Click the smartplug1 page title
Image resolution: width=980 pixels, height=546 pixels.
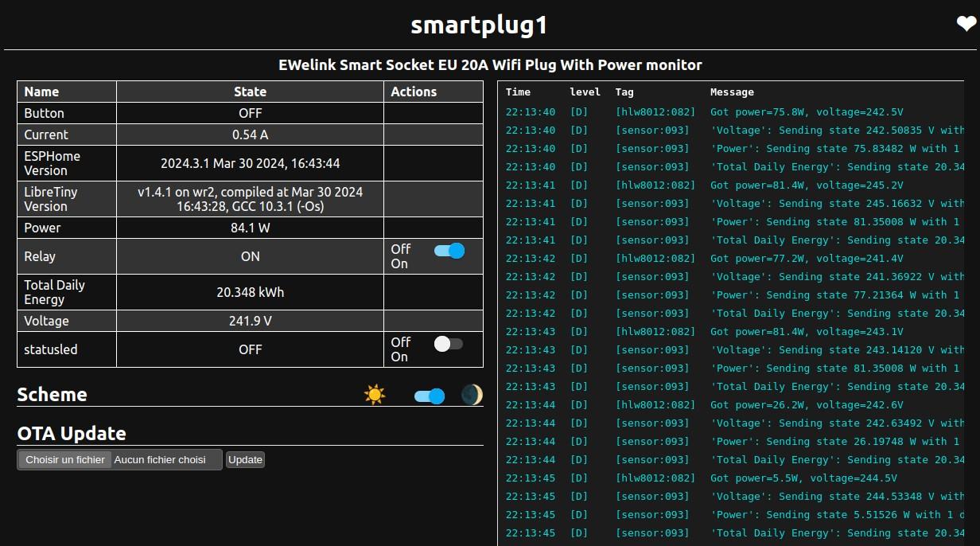(x=479, y=25)
